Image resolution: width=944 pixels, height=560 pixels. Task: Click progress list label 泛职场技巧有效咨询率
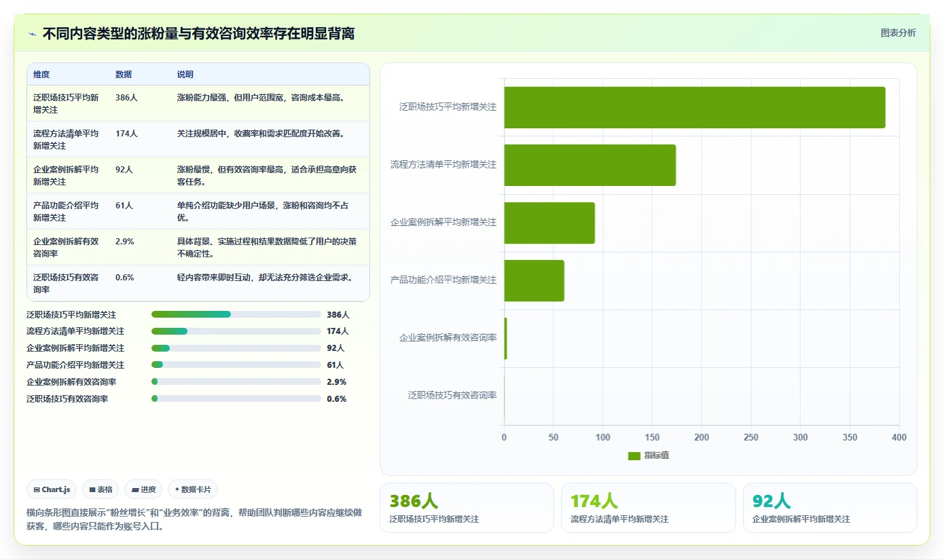[x=67, y=399]
